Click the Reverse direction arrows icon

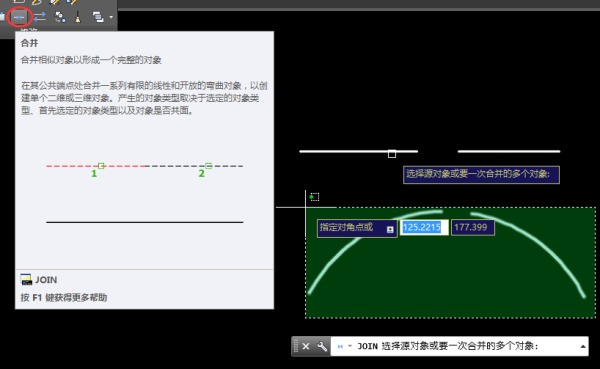(x=39, y=17)
